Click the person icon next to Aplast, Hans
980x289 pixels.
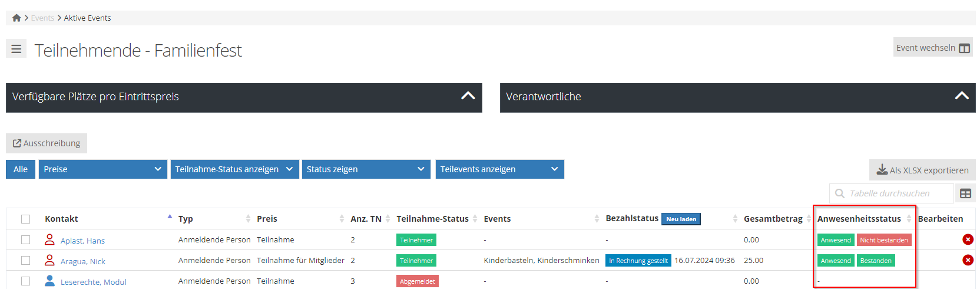(50, 240)
